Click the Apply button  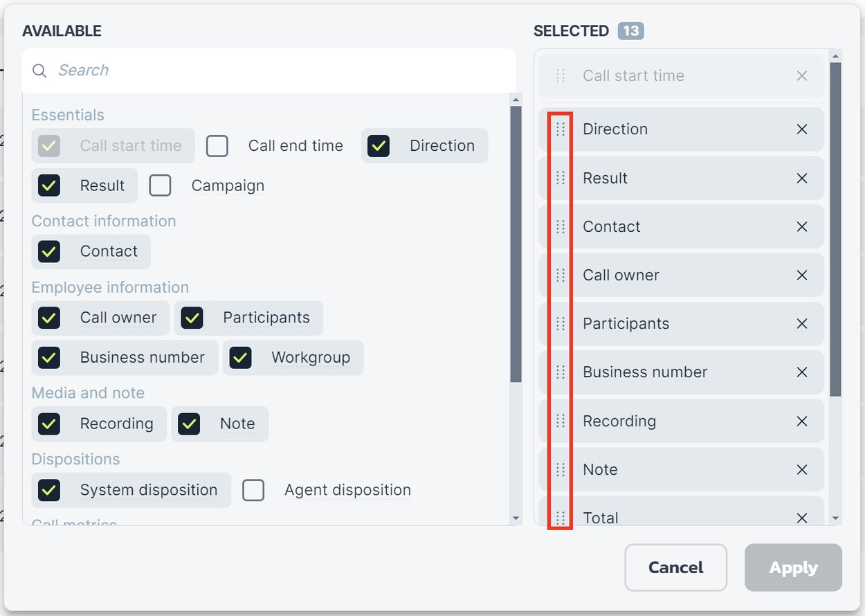[793, 568]
